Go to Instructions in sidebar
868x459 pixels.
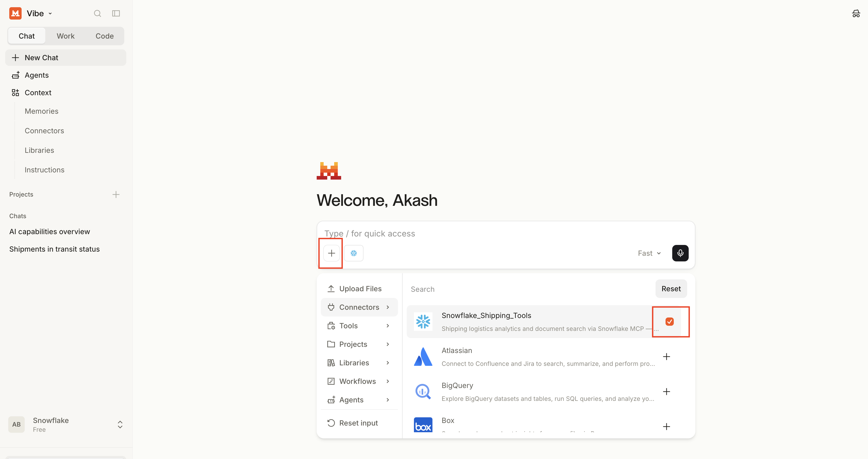pos(45,170)
